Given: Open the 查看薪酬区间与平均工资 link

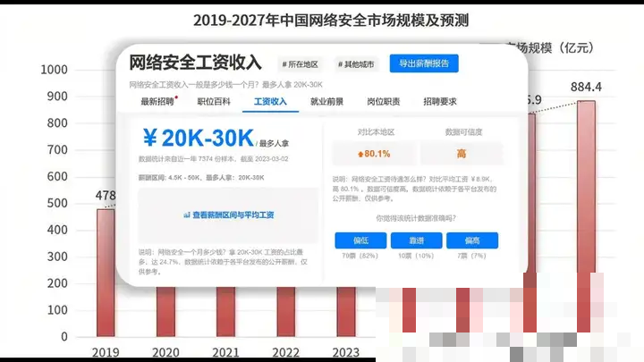Looking at the screenshot, I should [x=233, y=215].
